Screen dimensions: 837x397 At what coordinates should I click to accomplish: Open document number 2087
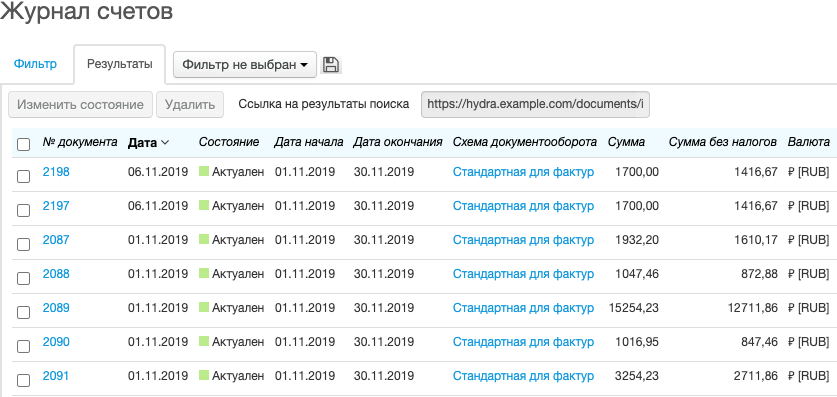click(x=56, y=240)
